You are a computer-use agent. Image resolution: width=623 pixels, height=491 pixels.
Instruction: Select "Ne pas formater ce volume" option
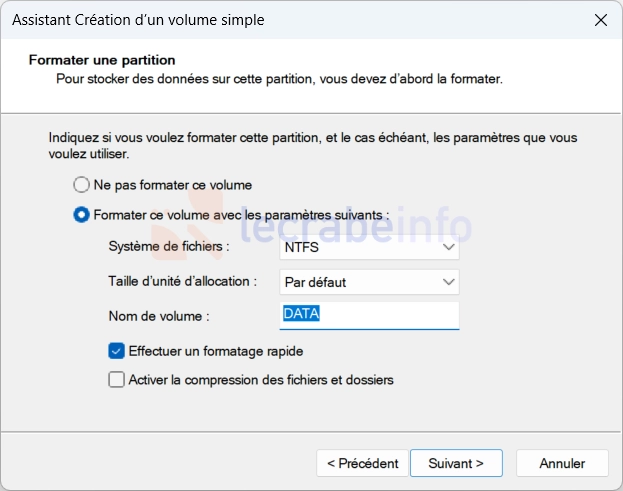pyautogui.click(x=82, y=185)
